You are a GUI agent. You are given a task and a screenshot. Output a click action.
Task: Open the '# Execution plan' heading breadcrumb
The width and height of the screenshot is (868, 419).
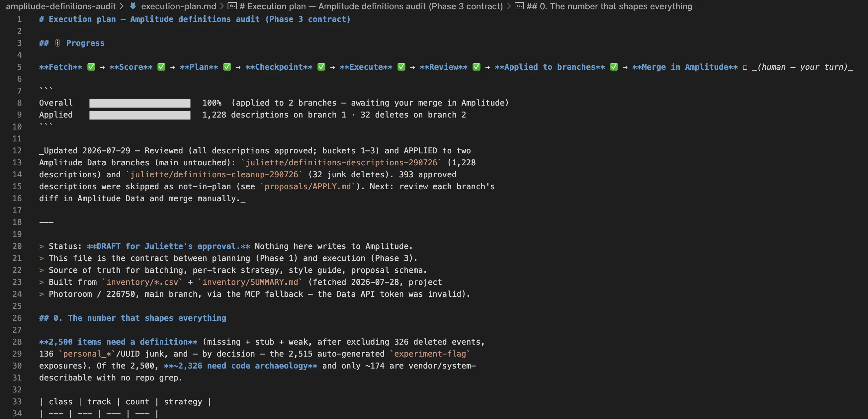pyautogui.click(x=371, y=6)
